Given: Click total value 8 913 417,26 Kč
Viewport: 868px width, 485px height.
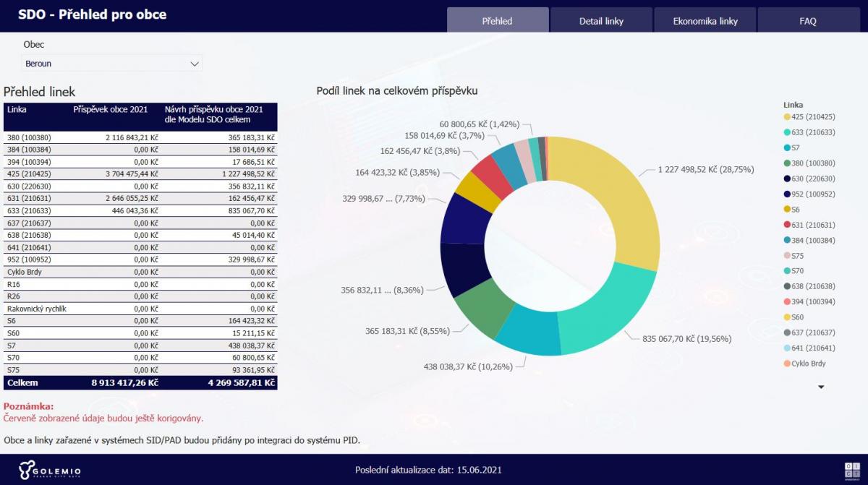Looking at the screenshot, I should (124, 382).
